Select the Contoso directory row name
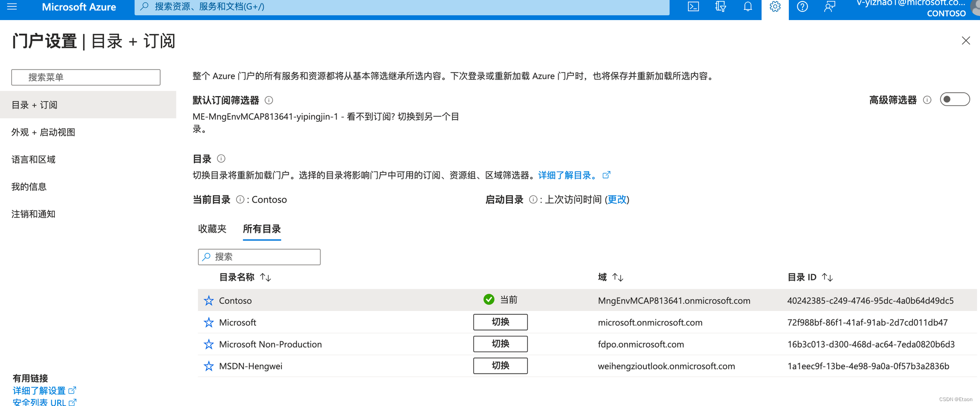Viewport: 980px width, 406px height. point(235,301)
